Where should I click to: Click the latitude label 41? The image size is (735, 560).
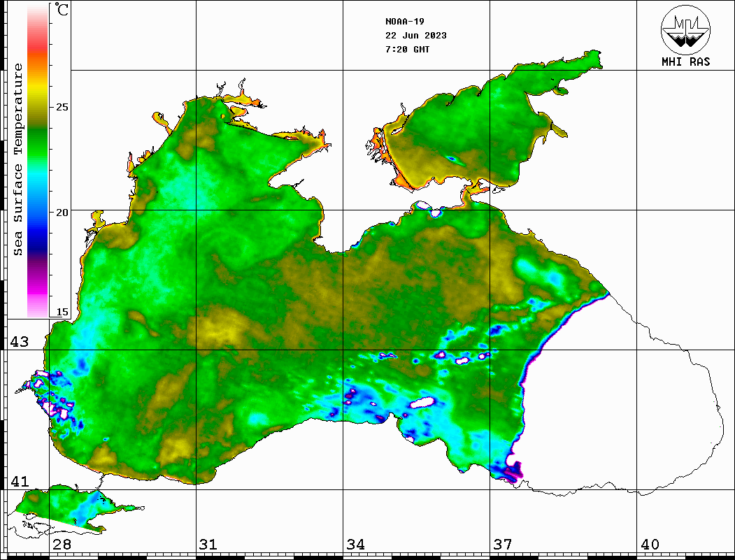(x=19, y=482)
